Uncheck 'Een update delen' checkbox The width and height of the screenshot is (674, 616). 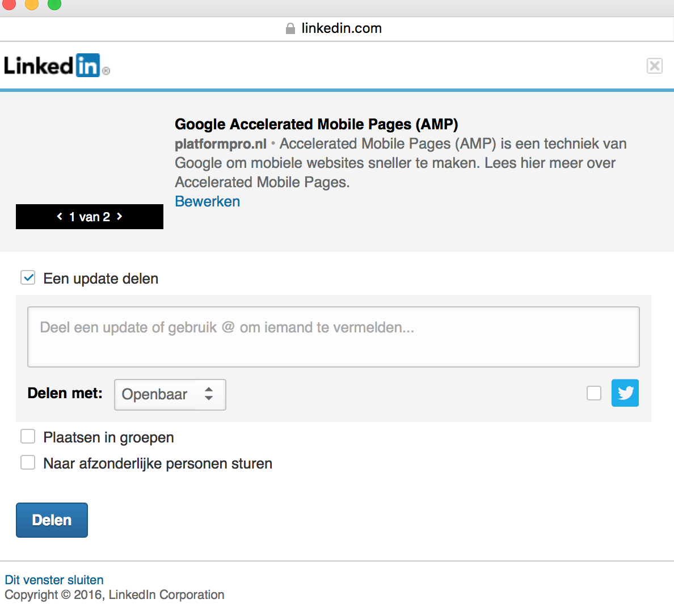point(28,278)
